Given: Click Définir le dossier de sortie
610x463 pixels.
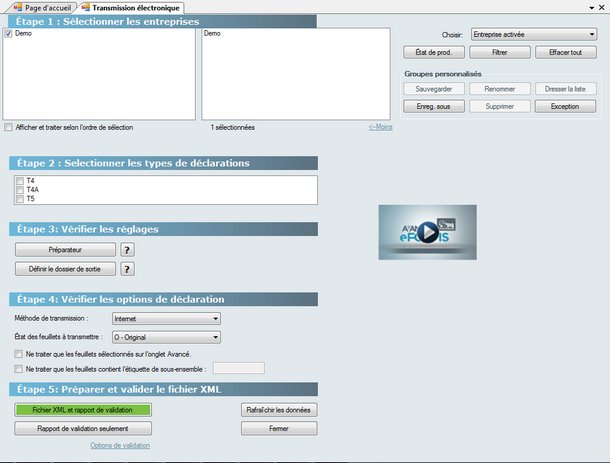Looking at the screenshot, I should [65, 269].
